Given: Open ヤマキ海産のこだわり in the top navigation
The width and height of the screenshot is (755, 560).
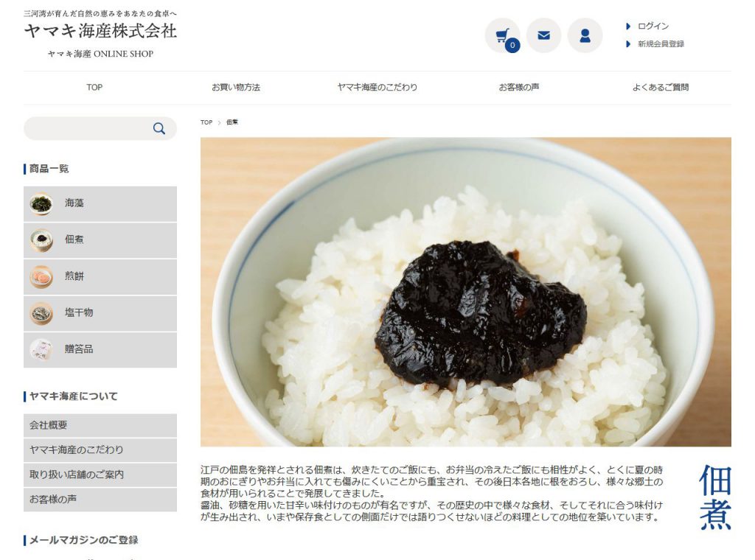Looking at the screenshot, I should pyautogui.click(x=377, y=87).
